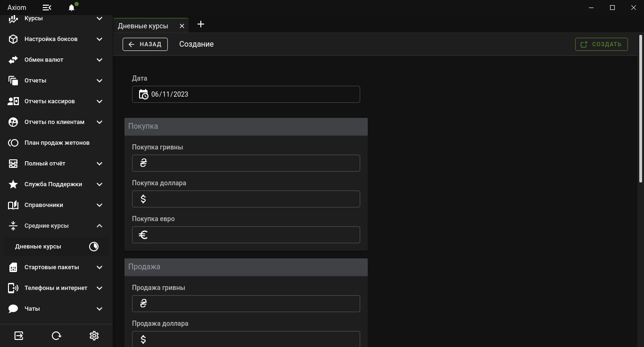Expand the Настройка боксов chevron
The image size is (644, 347).
tap(99, 39)
